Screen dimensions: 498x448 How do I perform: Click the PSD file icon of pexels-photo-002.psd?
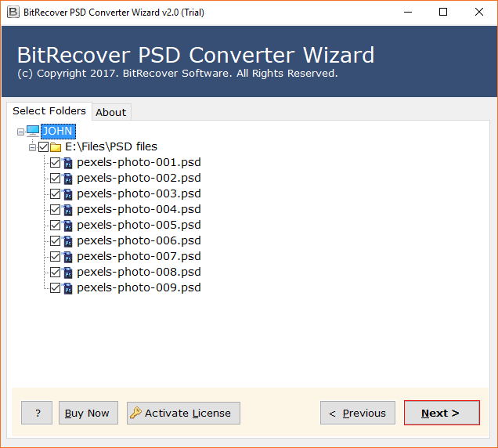point(67,179)
